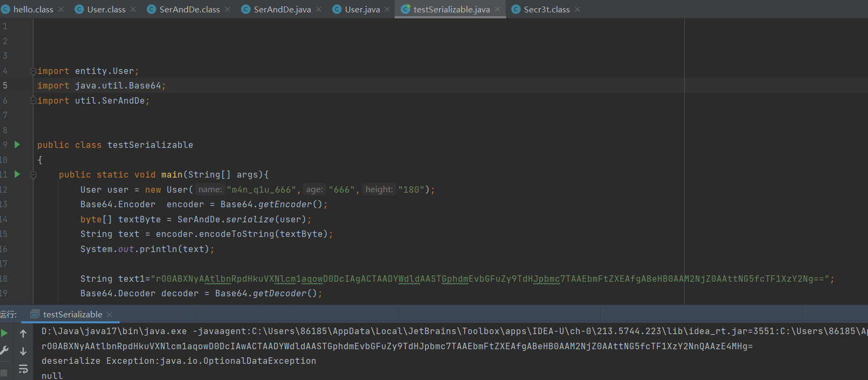Switch to the User.java tab

362,9
